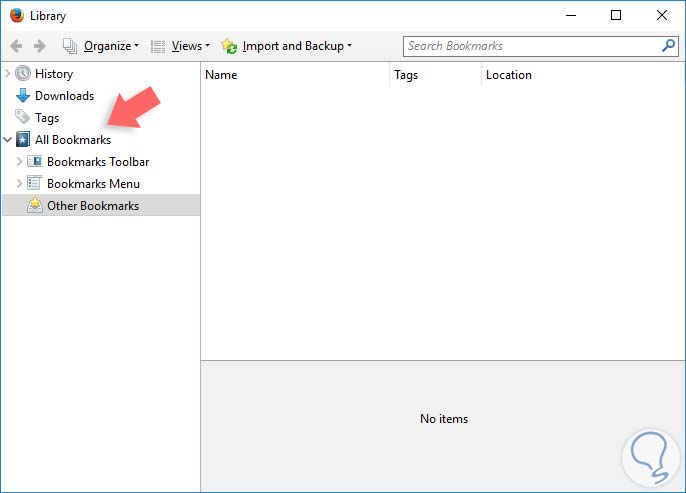Click the Views list icon
This screenshot has width=686, height=493.
pos(158,46)
